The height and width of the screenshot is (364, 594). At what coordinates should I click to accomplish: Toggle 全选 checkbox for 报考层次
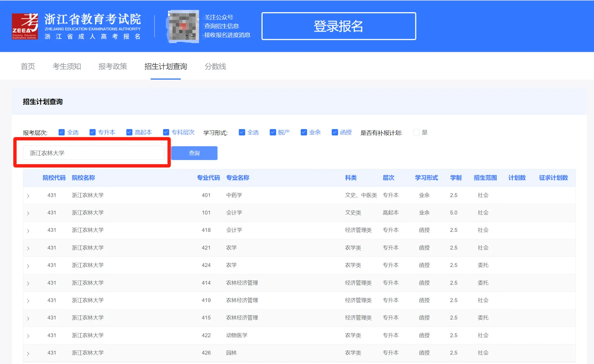point(61,132)
